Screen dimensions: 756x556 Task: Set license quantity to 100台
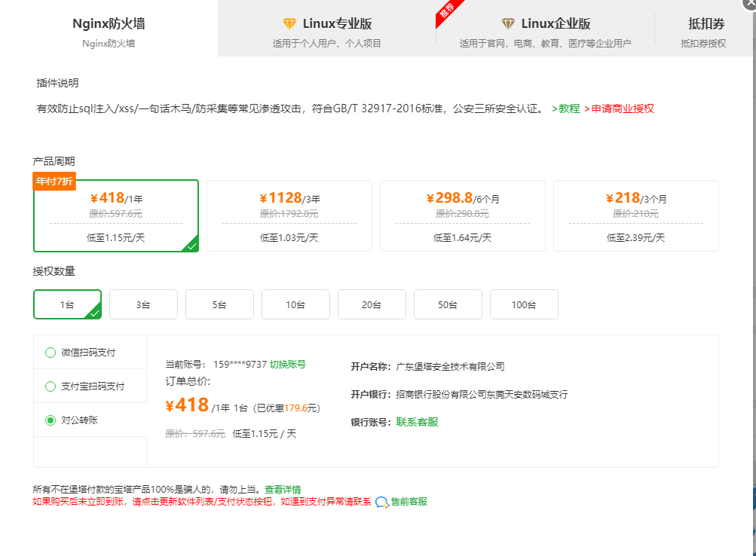point(524,305)
